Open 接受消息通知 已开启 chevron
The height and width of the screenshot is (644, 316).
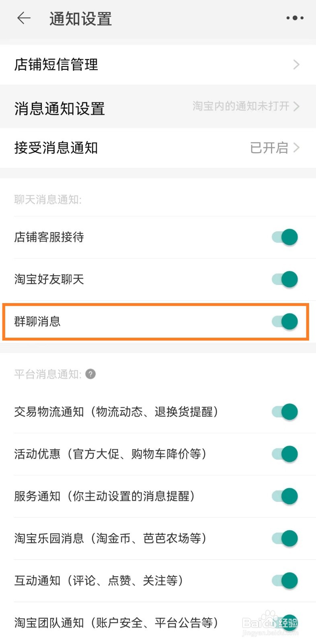[x=296, y=148]
